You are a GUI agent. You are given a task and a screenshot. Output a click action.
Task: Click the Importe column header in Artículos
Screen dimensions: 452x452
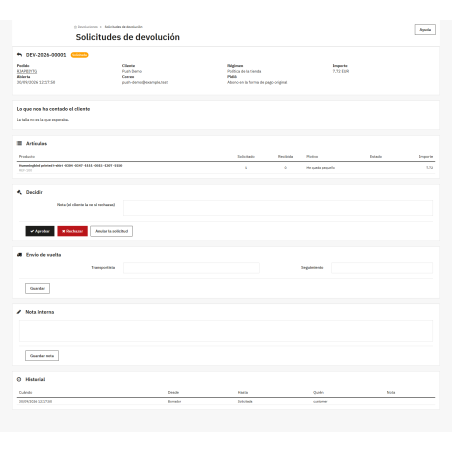(x=426, y=156)
